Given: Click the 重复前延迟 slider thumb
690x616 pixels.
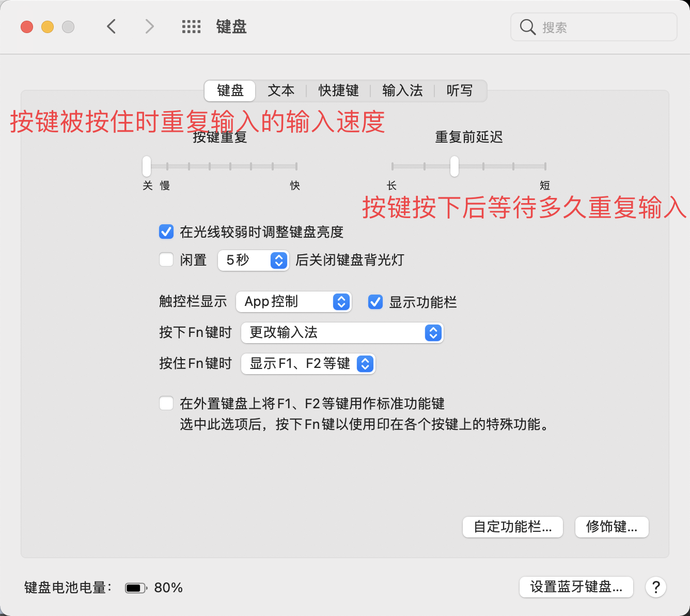Looking at the screenshot, I should [454, 166].
